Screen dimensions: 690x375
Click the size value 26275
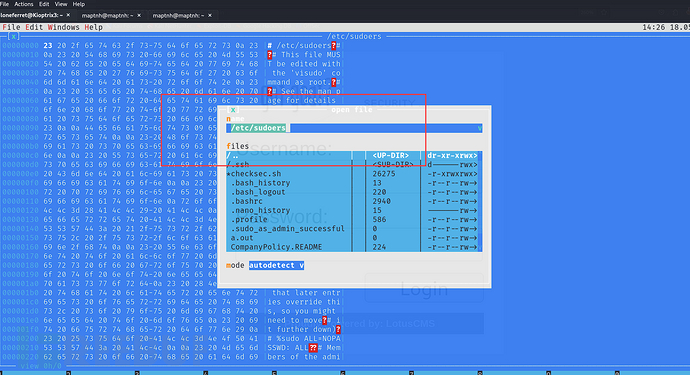(384, 174)
